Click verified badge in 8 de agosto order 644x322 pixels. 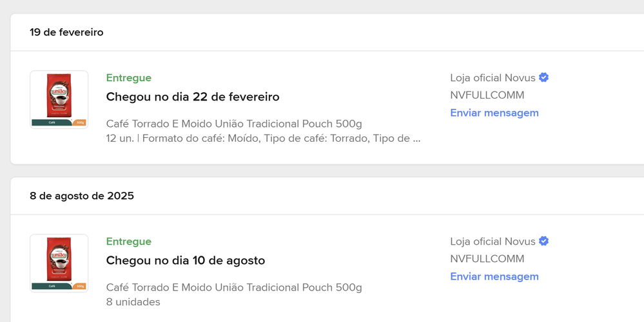(x=544, y=241)
